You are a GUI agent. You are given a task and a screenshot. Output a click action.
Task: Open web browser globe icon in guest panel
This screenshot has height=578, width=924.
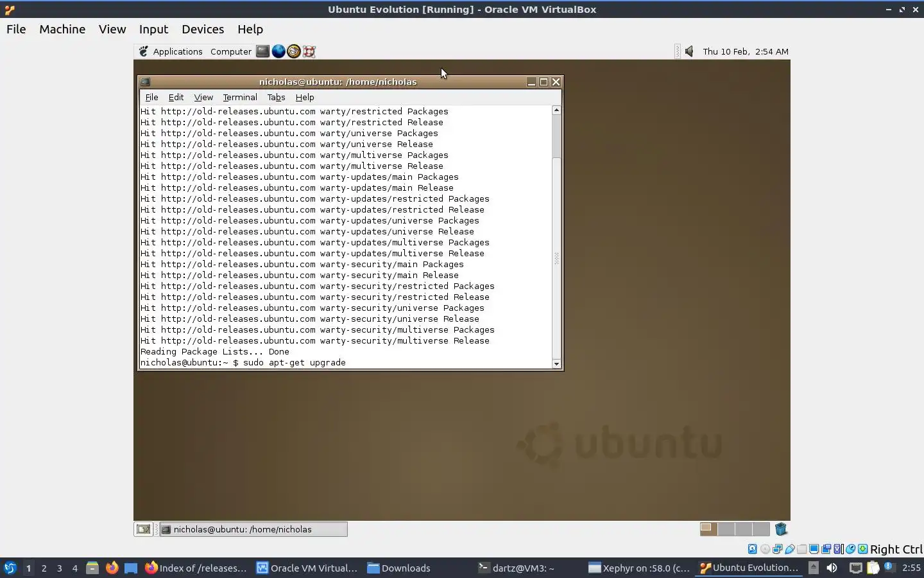pos(278,51)
